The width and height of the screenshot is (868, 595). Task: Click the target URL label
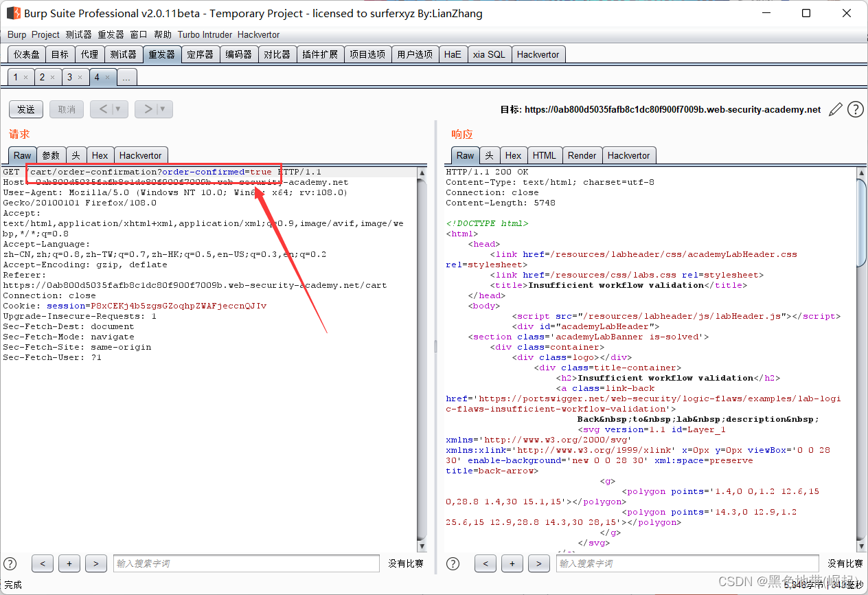tap(660, 109)
